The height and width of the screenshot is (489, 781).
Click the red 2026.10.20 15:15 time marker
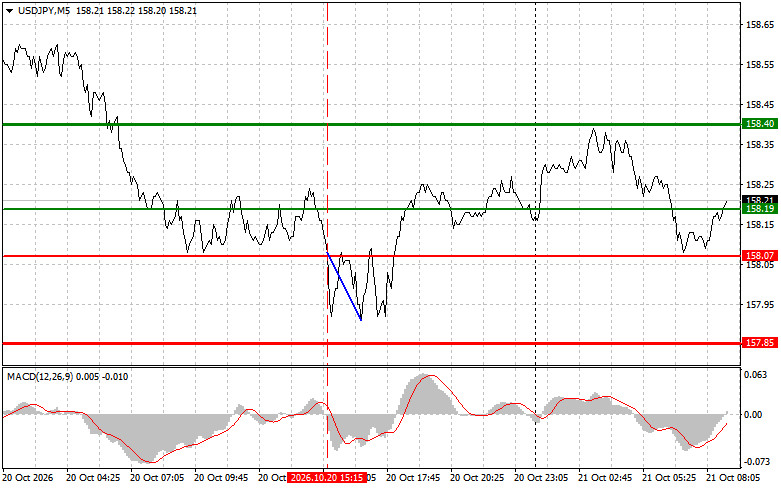click(327, 478)
